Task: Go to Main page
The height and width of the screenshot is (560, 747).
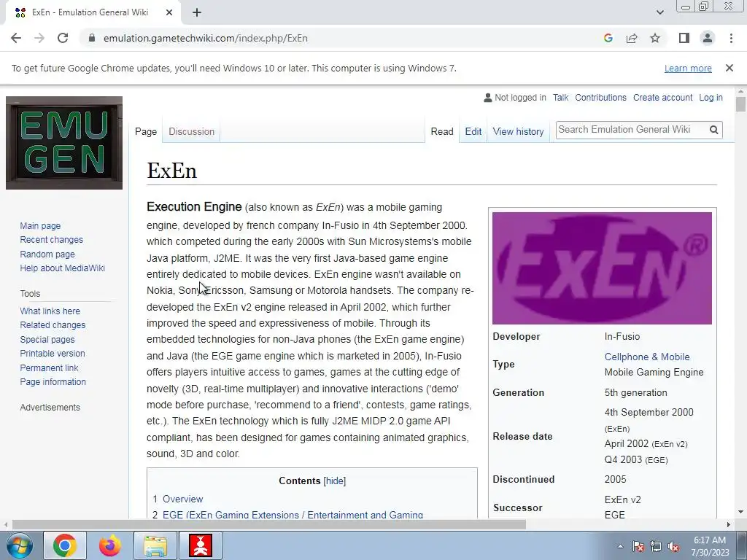Action: [x=40, y=226]
